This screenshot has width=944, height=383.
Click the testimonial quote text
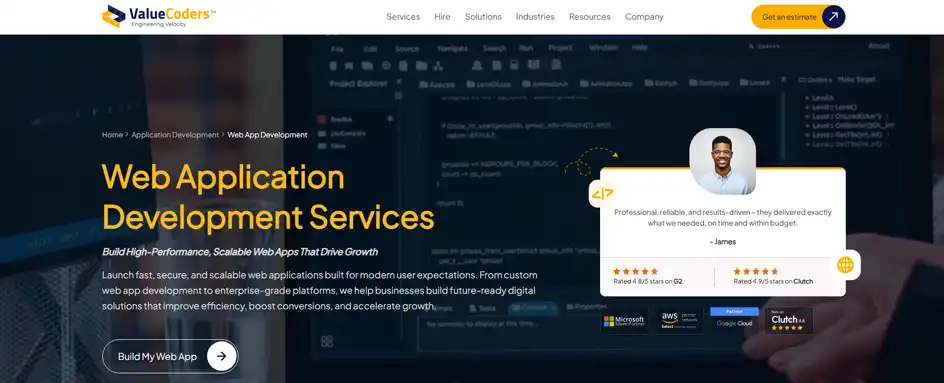pyautogui.click(x=722, y=217)
